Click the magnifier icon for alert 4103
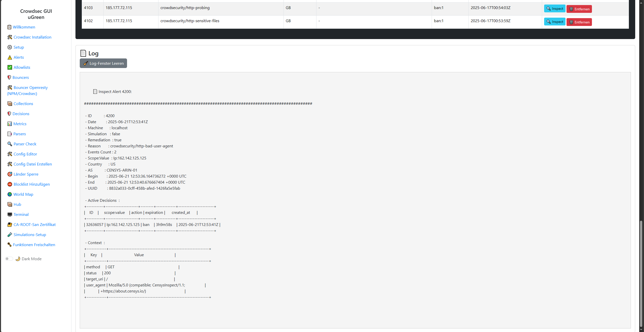 [x=549, y=9]
